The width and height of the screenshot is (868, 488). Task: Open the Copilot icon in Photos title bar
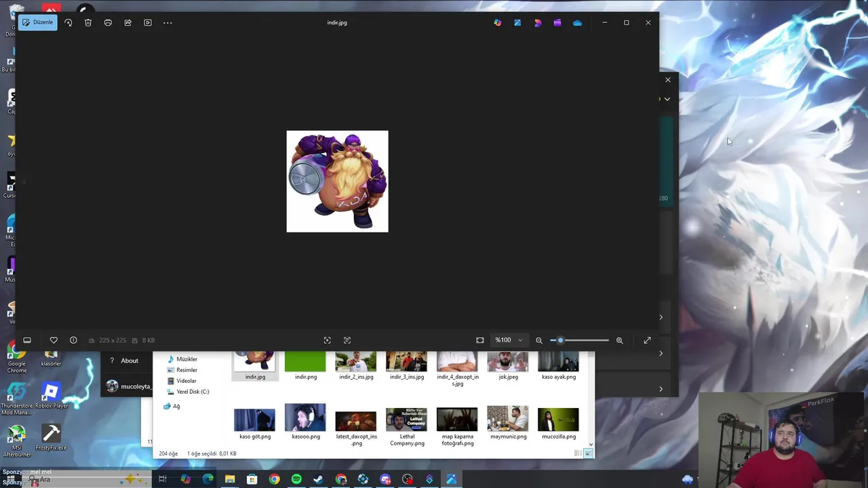(x=498, y=22)
